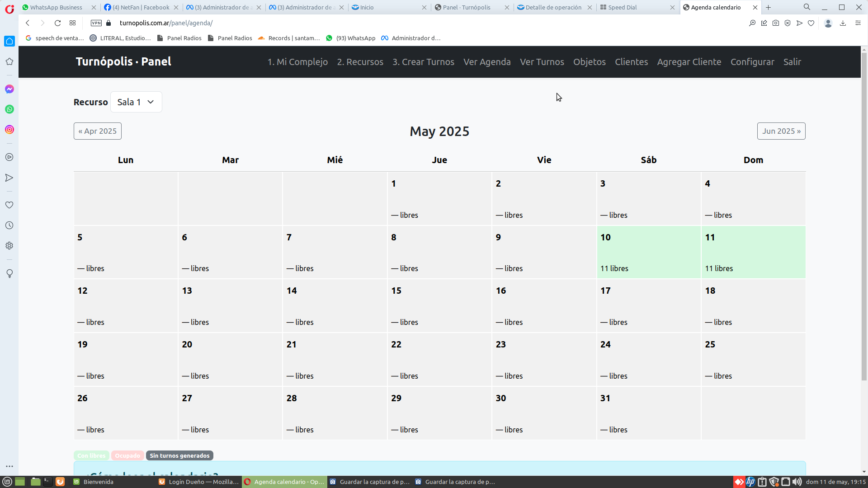The image size is (868, 488).
Task: Open the sidebar send flow icon
Action: [9, 178]
